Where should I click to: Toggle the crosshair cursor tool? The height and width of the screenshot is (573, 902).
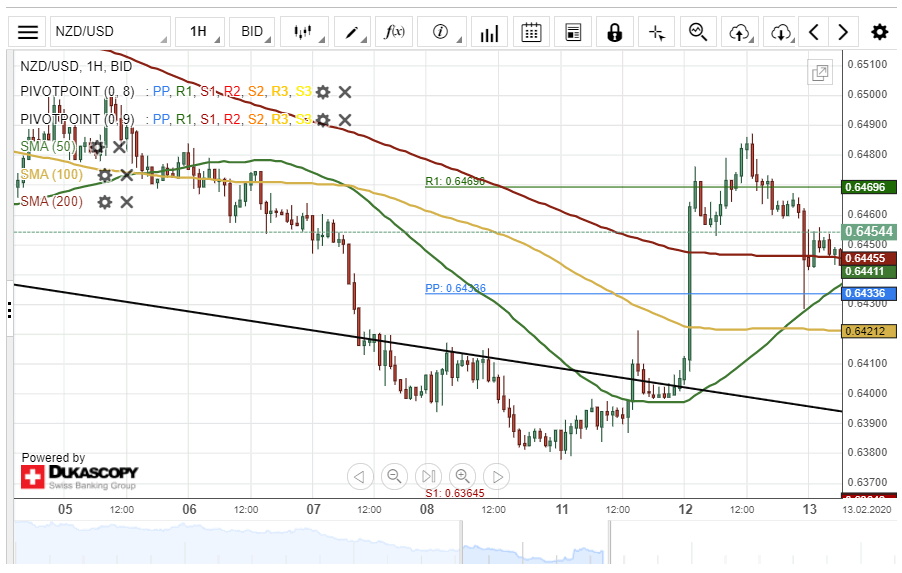click(x=656, y=32)
